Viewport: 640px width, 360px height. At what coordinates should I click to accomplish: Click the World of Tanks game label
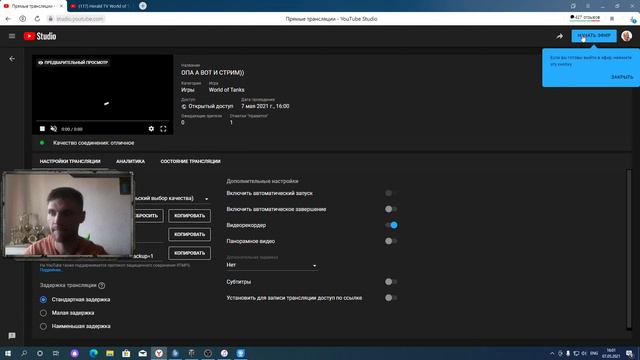[227, 90]
